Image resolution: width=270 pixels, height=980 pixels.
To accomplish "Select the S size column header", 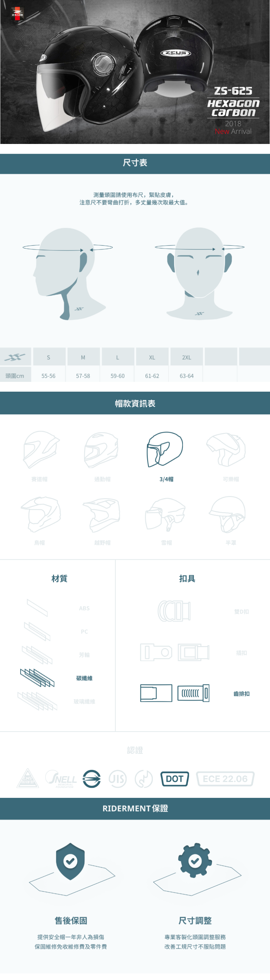I will [x=49, y=357].
